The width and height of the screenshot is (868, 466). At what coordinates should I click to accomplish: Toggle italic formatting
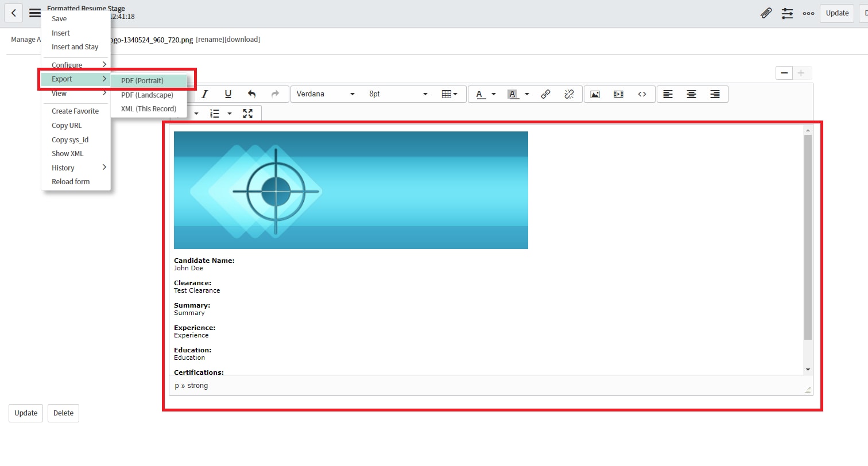204,94
